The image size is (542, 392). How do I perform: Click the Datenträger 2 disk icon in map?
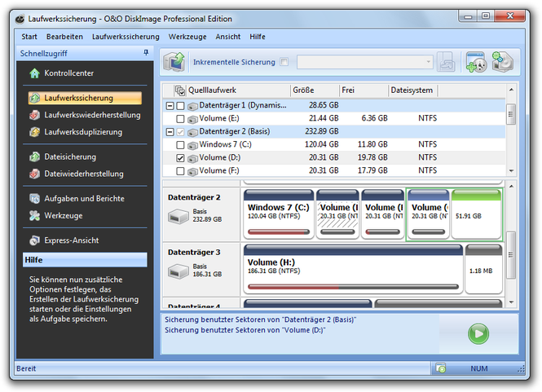[x=178, y=217]
